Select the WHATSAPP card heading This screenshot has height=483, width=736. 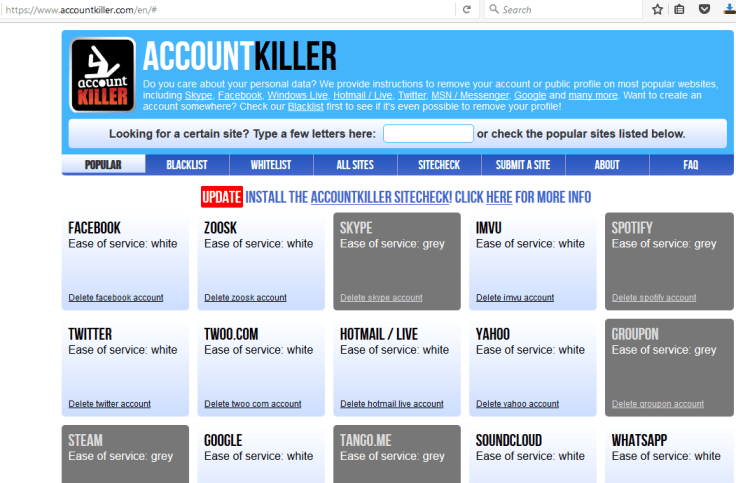[x=639, y=440]
